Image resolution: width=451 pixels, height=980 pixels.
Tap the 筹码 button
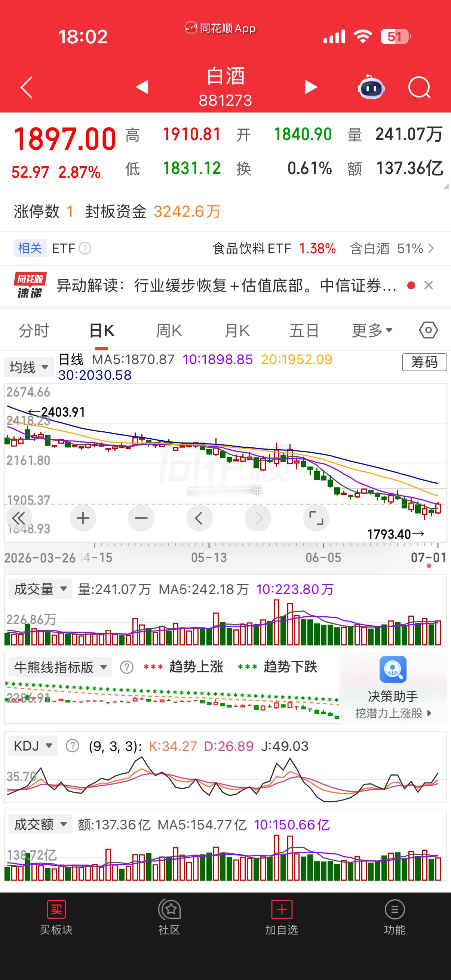[x=424, y=362]
